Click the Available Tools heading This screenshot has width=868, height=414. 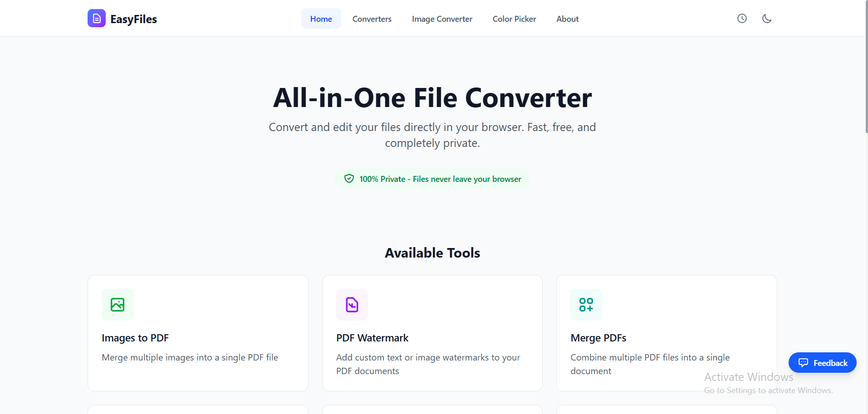pos(432,253)
